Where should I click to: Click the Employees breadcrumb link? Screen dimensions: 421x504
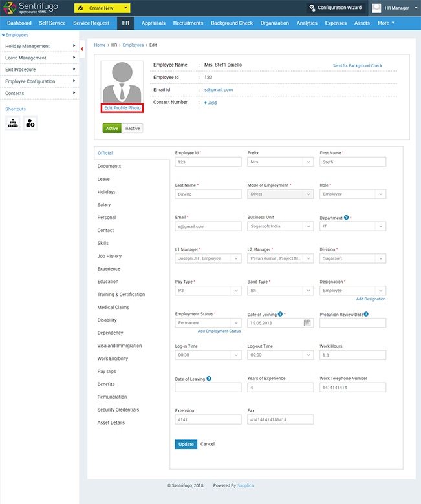tap(133, 45)
